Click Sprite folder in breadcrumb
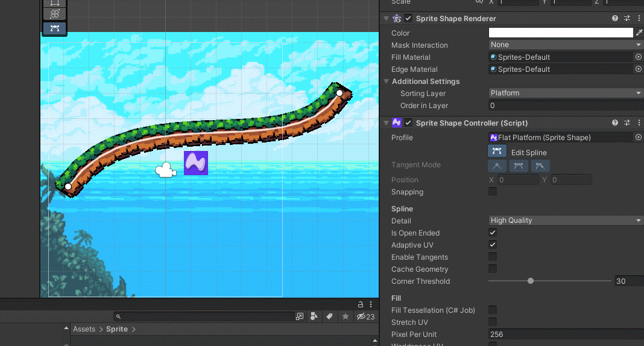This screenshot has height=346, width=644. [116, 329]
